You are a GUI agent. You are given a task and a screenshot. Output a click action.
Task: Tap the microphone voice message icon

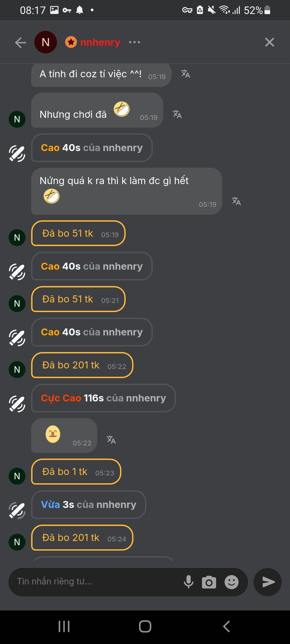point(189,582)
